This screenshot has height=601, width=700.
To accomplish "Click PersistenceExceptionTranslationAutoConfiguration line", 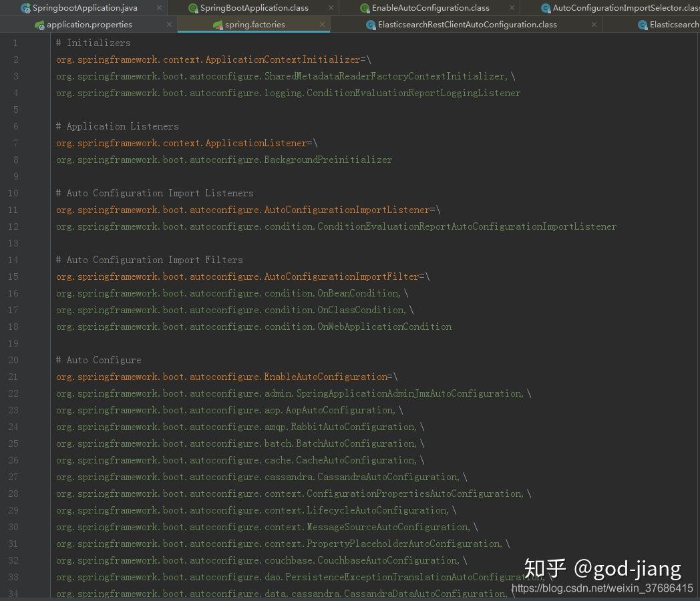I will click(305, 577).
